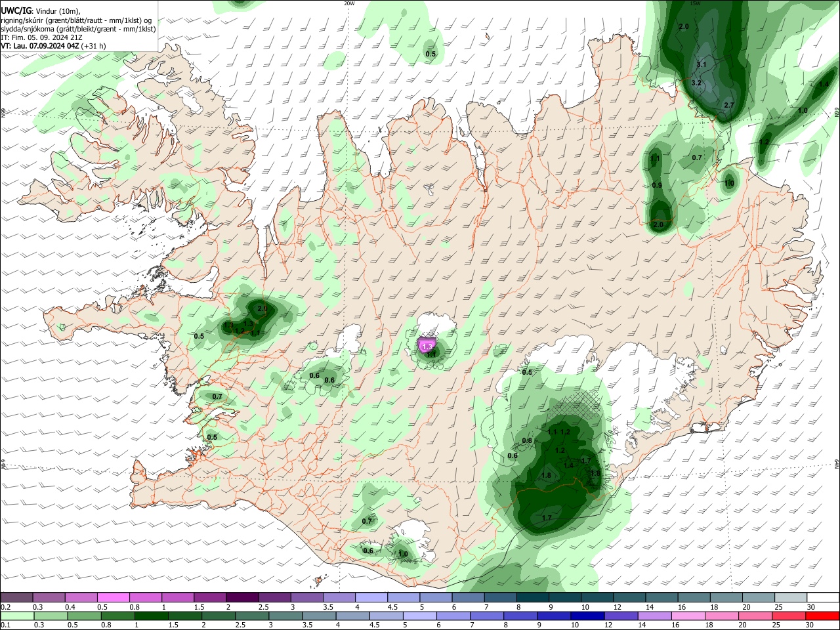Click the 'Vindur (10m)' text in the header
Screen dimensions: 840x630
(x=58, y=11)
